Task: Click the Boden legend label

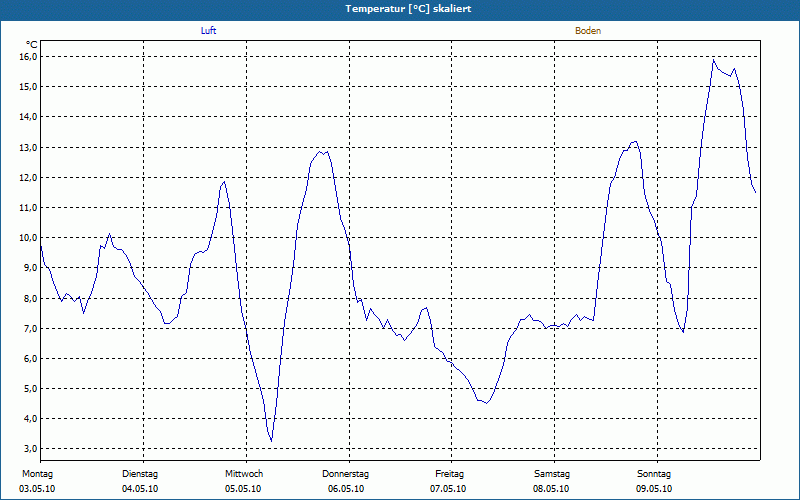Action: (x=588, y=31)
